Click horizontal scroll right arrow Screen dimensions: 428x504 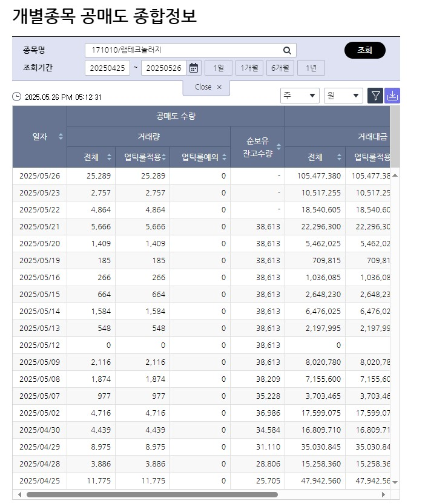(383, 495)
